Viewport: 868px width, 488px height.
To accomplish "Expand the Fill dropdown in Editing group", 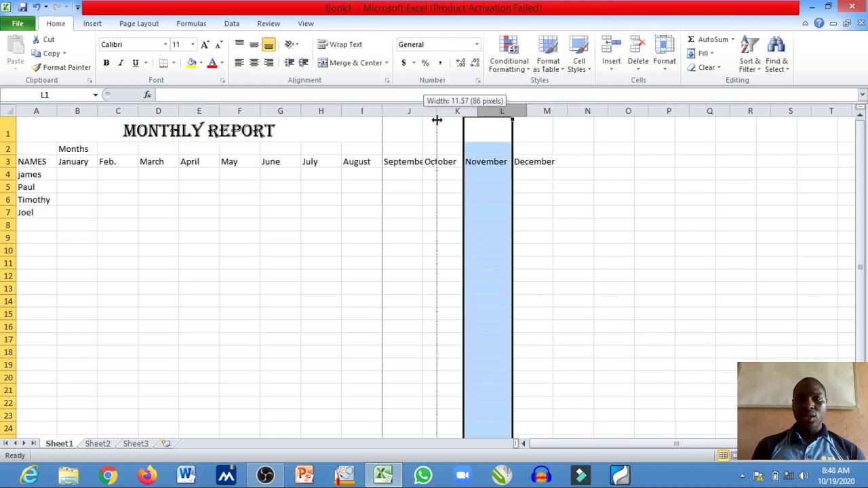I will click(711, 54).
